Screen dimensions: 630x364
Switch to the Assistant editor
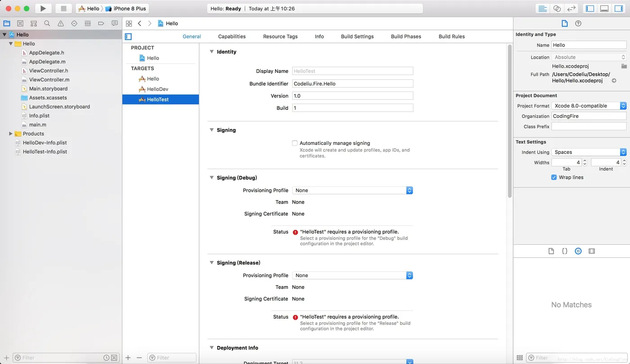click(x=557, y=9)
